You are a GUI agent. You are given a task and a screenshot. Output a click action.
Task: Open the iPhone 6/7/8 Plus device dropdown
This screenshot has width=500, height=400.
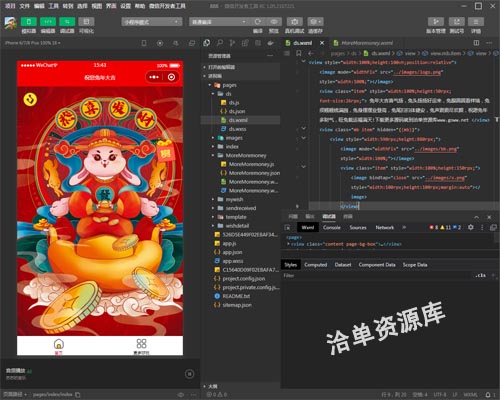[33, 43]
